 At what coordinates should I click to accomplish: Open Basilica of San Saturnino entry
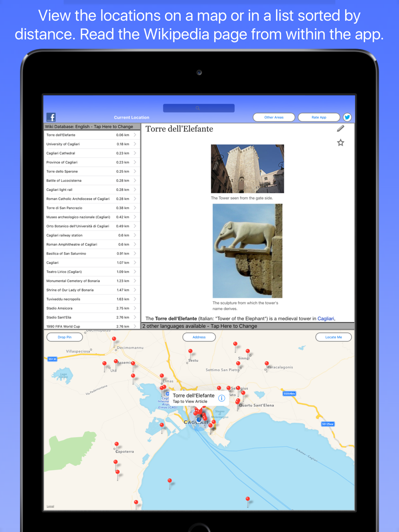tap(92, 254)
